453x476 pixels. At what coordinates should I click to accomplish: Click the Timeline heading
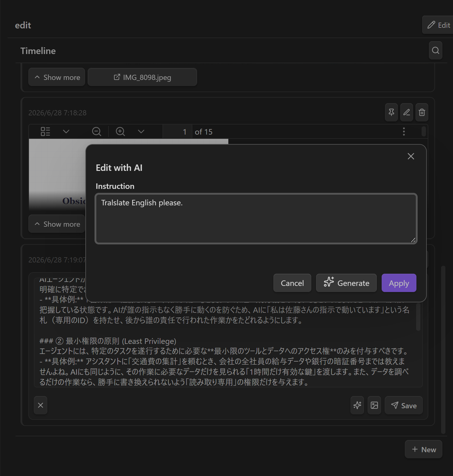[x=38, y=51]
